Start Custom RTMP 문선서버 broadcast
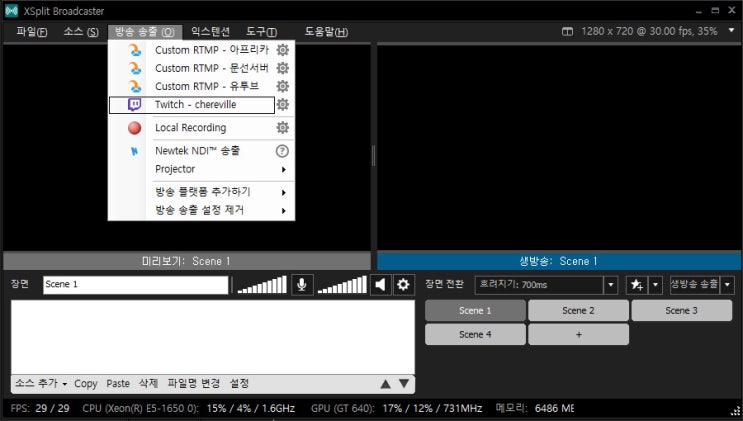 211,68
